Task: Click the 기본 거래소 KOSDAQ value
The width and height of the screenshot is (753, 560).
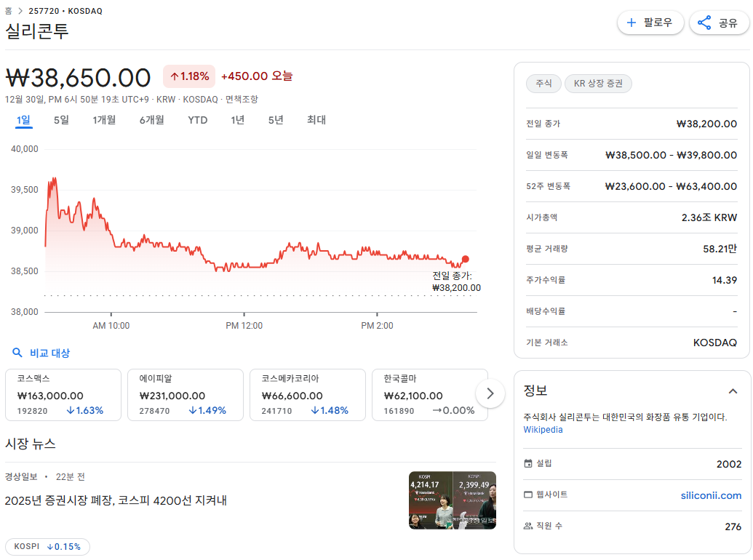Action: pos(714,343)
